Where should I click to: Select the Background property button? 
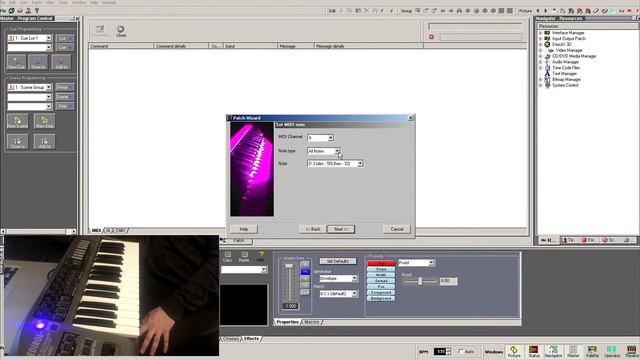pyautogui.click(x=381, y=298)
